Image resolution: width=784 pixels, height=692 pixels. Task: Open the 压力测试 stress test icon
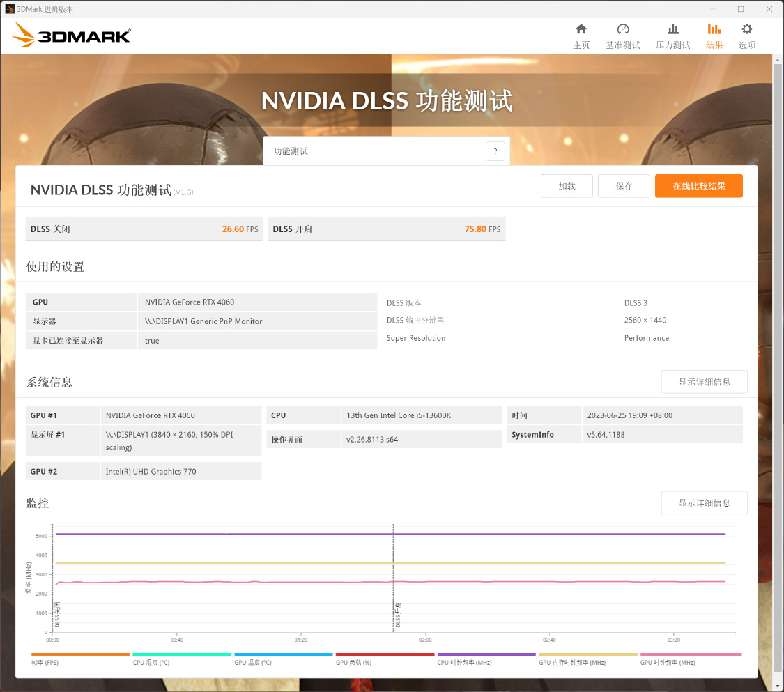[673, 29]
